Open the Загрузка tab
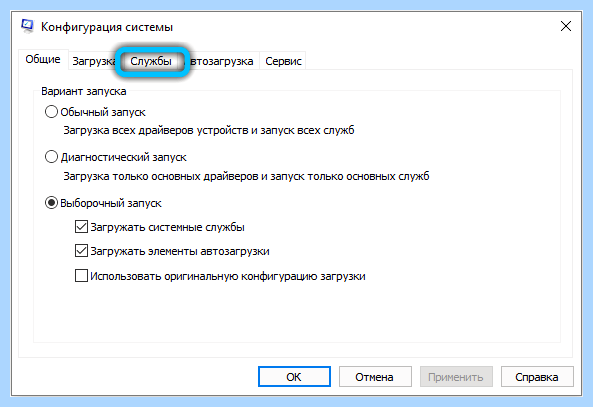The image size is (593, 407). [93, 61]
